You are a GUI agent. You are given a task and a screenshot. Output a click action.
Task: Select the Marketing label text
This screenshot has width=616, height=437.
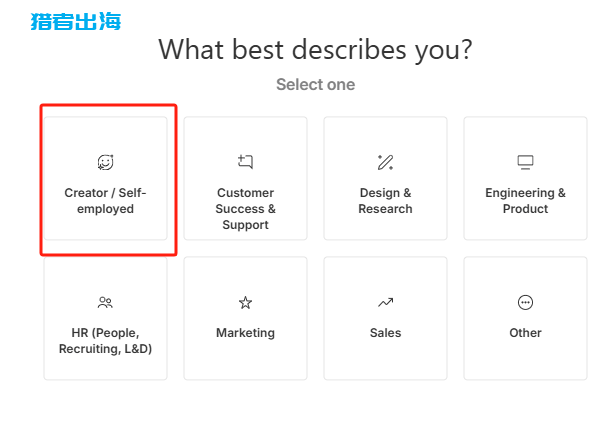coord(246,333)
